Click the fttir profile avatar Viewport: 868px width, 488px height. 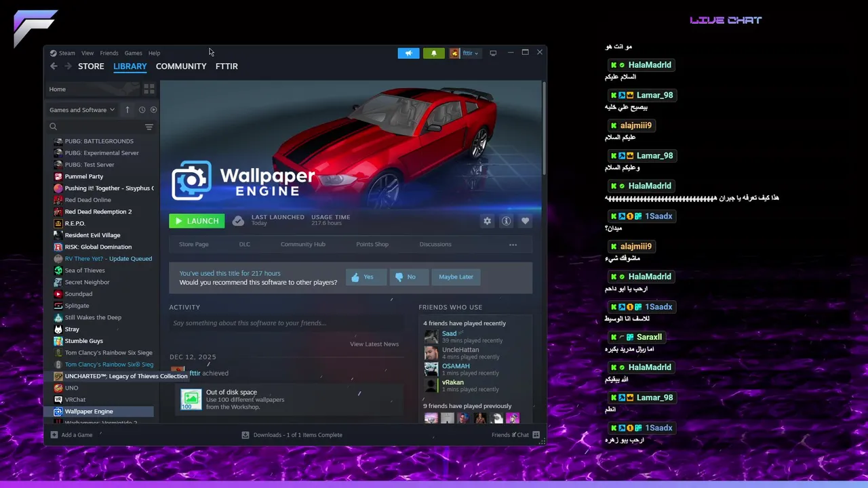point(455,53)
